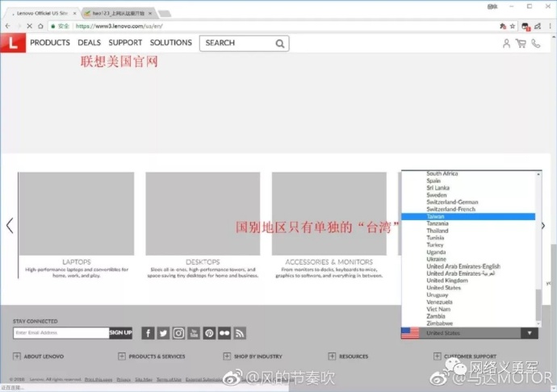This screenshot has width=557, height=392.
Task: Click the phone contact icon
Action: point(536,44)
